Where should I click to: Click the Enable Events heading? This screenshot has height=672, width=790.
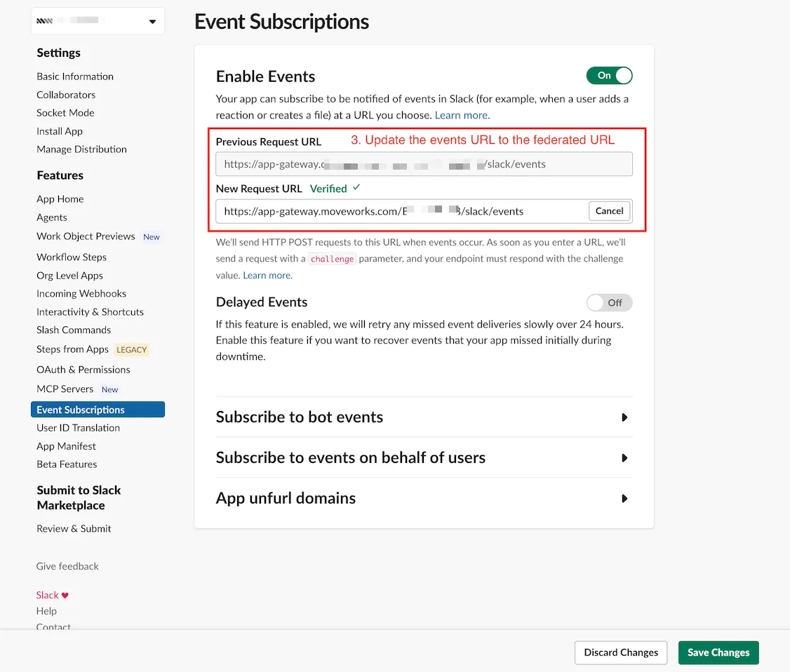coord(265,76)
